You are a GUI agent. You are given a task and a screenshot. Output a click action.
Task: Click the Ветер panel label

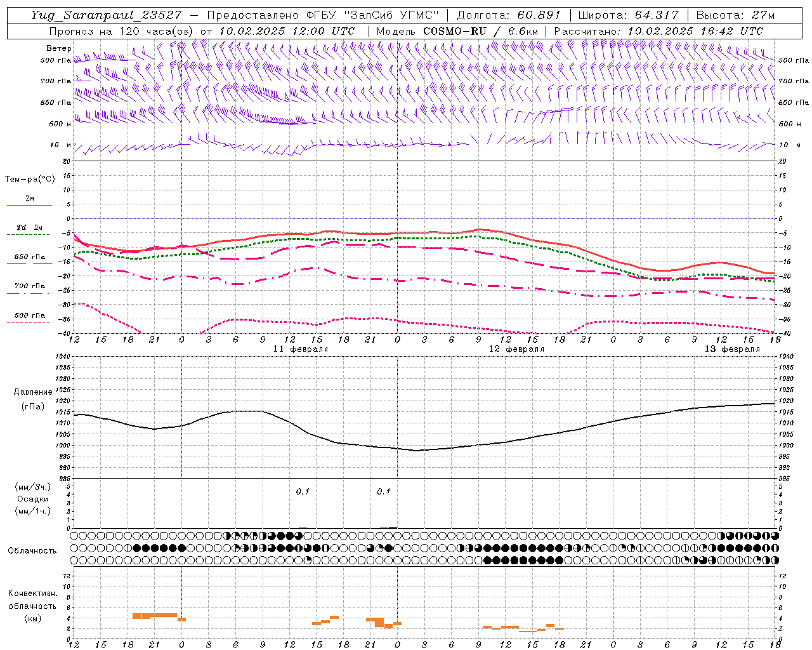click(58, 48)
